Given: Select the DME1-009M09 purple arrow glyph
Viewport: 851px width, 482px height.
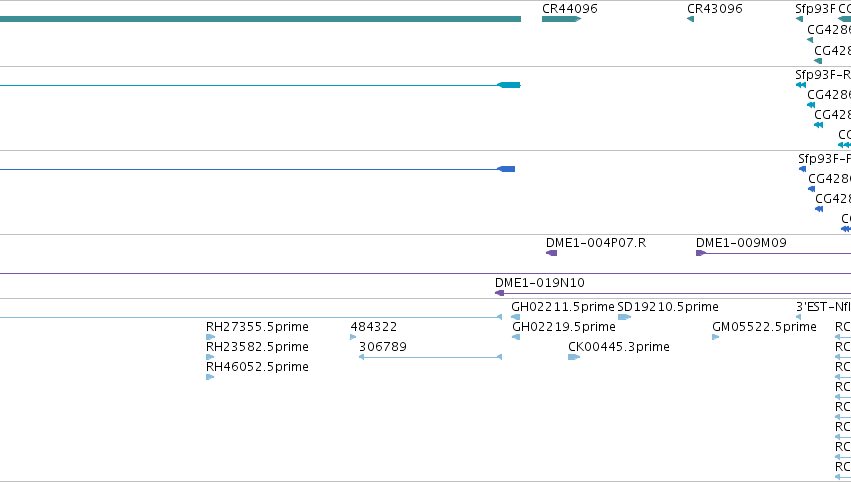Looking at the screenshot, I should point(701,253).
